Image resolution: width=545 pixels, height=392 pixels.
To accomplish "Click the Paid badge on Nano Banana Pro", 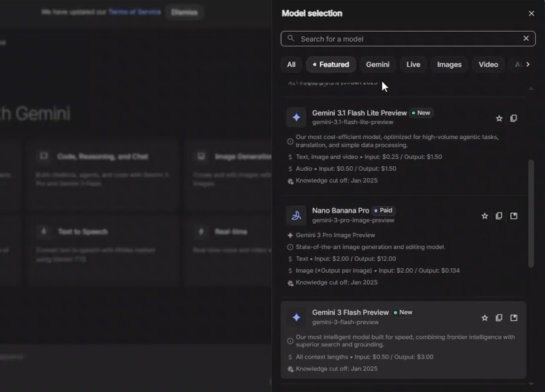I will [x=384, y=210].
